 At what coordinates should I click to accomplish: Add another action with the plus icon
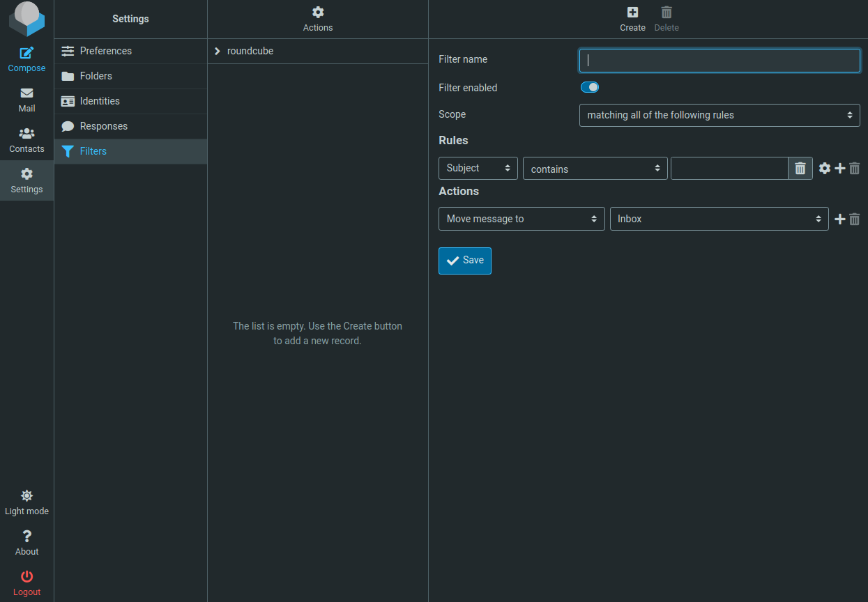839,219
